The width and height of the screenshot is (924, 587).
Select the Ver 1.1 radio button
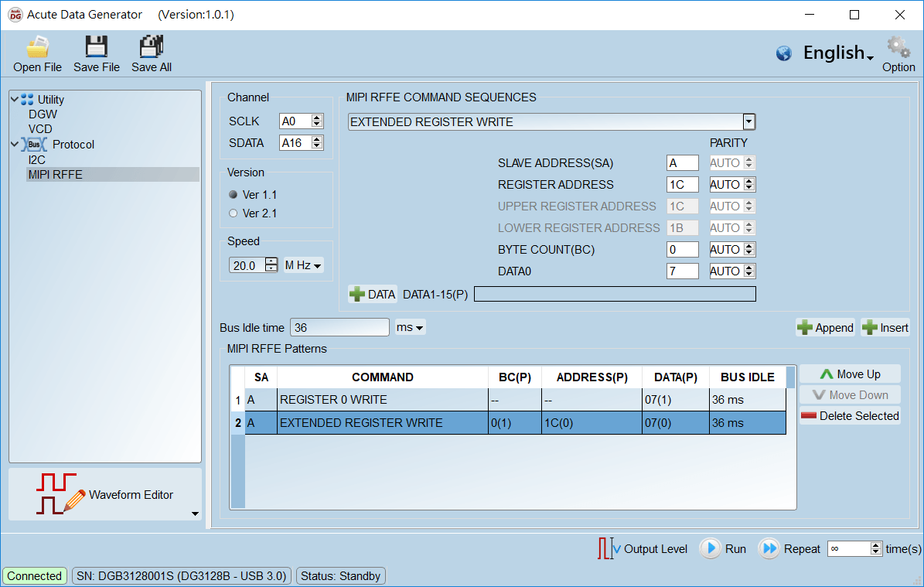[x=233, y=195]
